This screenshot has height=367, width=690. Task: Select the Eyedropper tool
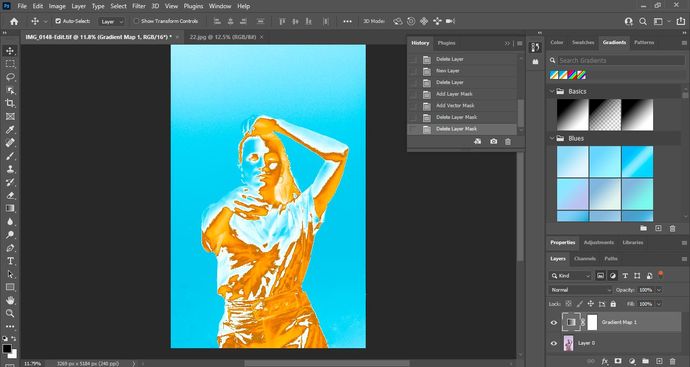(x=10, y=129)
